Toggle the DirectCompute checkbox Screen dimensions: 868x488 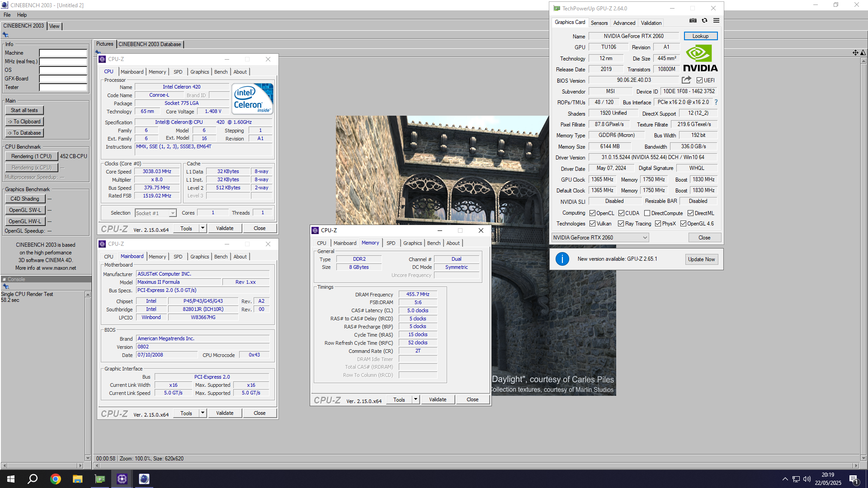pyautogui.click(x=647, y=213)
